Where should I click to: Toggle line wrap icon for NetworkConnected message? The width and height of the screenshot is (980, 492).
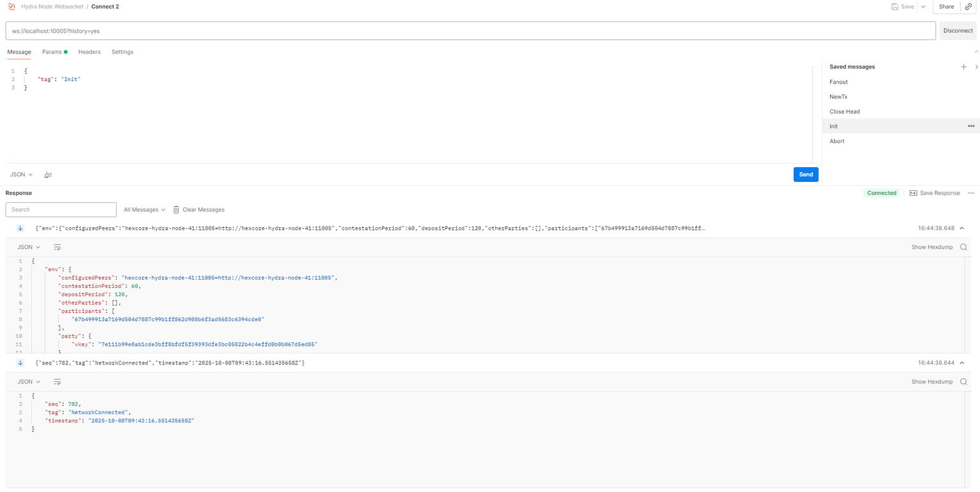click(57, 382)
